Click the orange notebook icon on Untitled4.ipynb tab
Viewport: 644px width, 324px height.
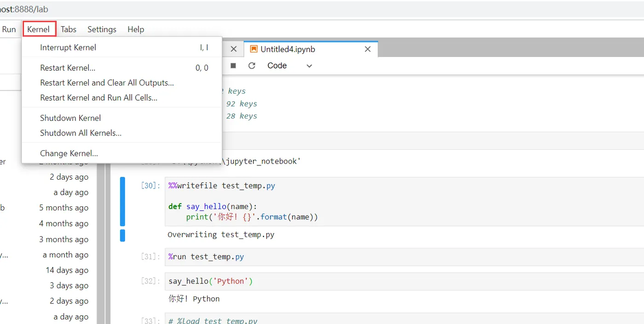(x=254, y=49)
